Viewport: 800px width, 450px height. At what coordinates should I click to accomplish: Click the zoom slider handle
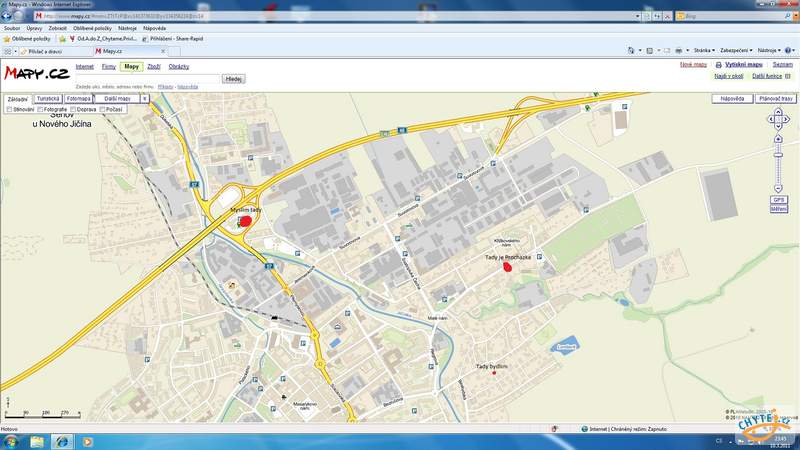click(778, 155)
